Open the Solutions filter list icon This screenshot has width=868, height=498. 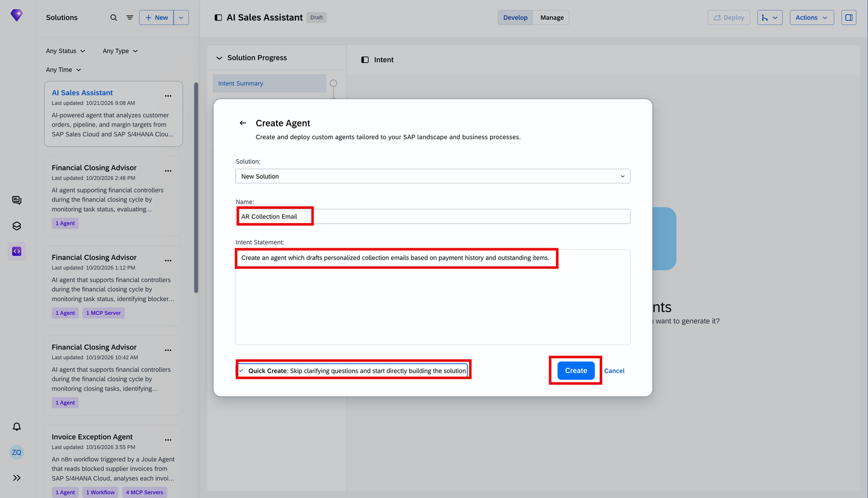coord(130,17)
